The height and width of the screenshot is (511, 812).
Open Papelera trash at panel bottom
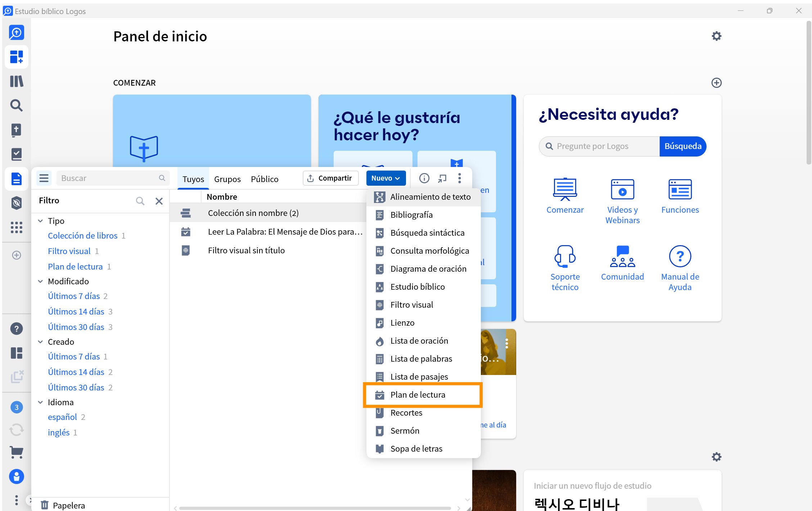[63, 505]
